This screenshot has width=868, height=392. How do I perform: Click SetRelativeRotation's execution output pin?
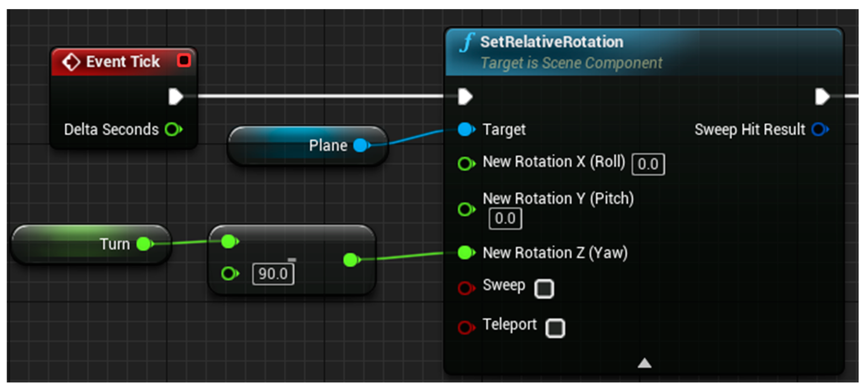[821, 97]
